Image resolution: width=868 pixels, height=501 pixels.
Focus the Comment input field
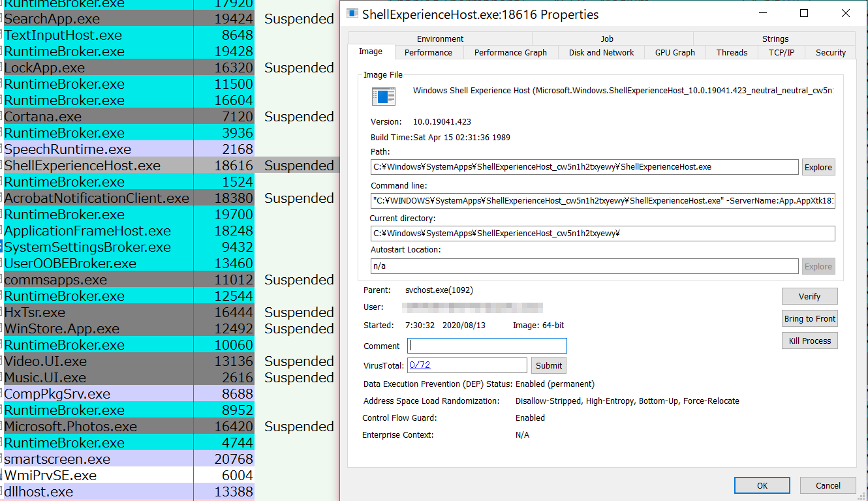[487, 346]
